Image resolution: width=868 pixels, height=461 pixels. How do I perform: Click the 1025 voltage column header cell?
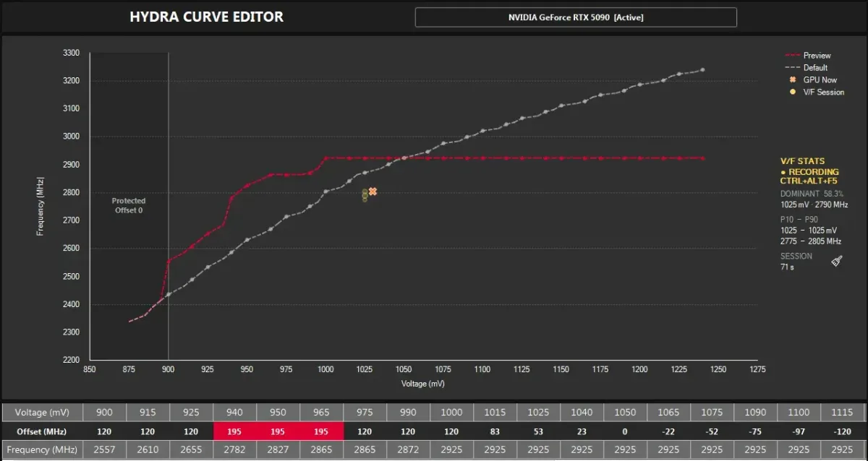pyautogui.click(x=539, y=412)
